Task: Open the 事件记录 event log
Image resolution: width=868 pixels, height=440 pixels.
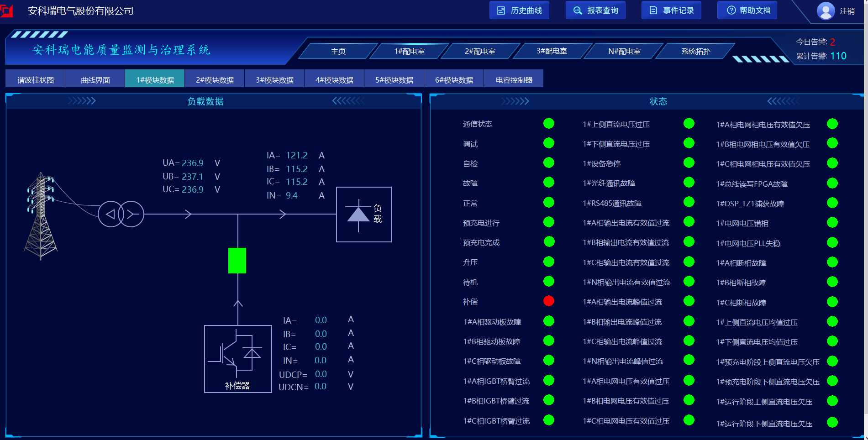Action: point(671,10)
